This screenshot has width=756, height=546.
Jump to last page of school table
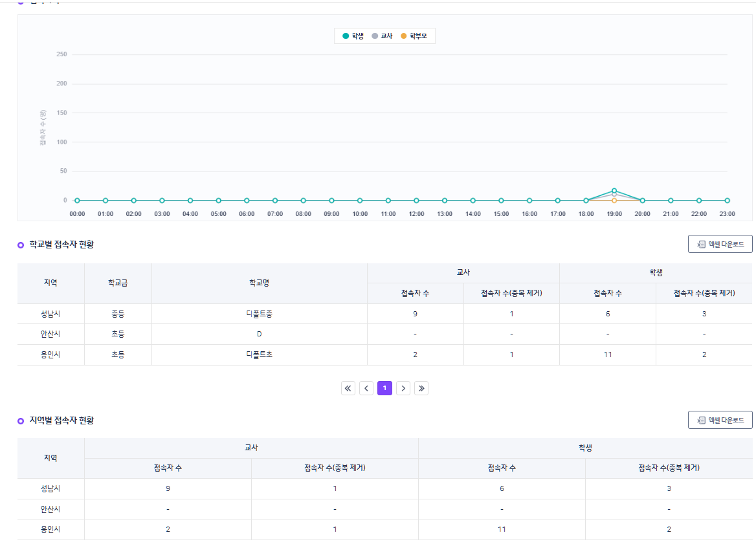click(421, 388)
